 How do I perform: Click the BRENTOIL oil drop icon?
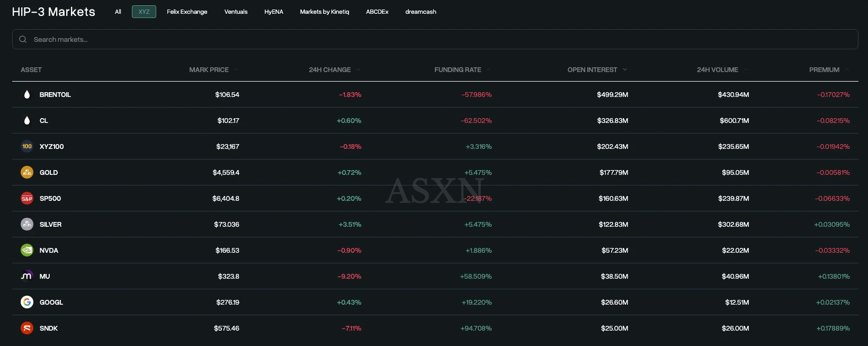[27, 95]
